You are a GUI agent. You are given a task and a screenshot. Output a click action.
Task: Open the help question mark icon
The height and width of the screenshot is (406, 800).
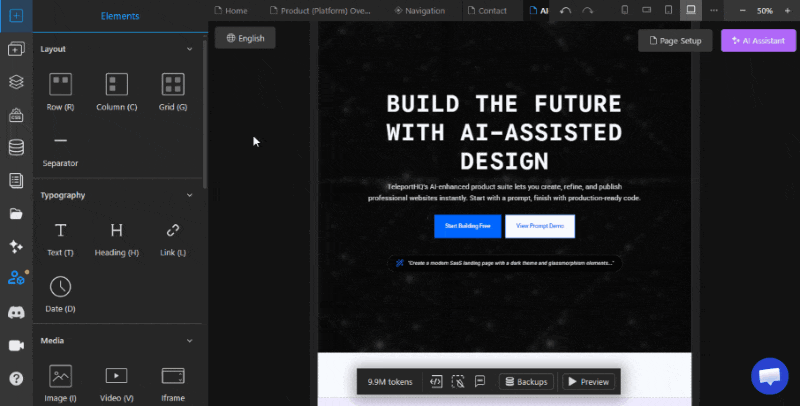[x=16, y=378]
